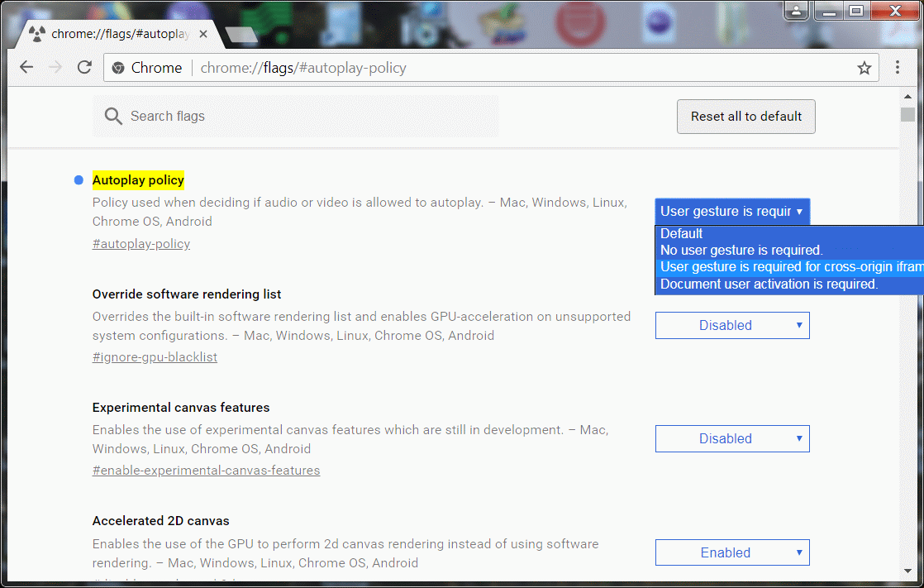Viewport: 924px width, 588px height.
Task: Click the Chrome profile user icon
Action: [796, 11]
